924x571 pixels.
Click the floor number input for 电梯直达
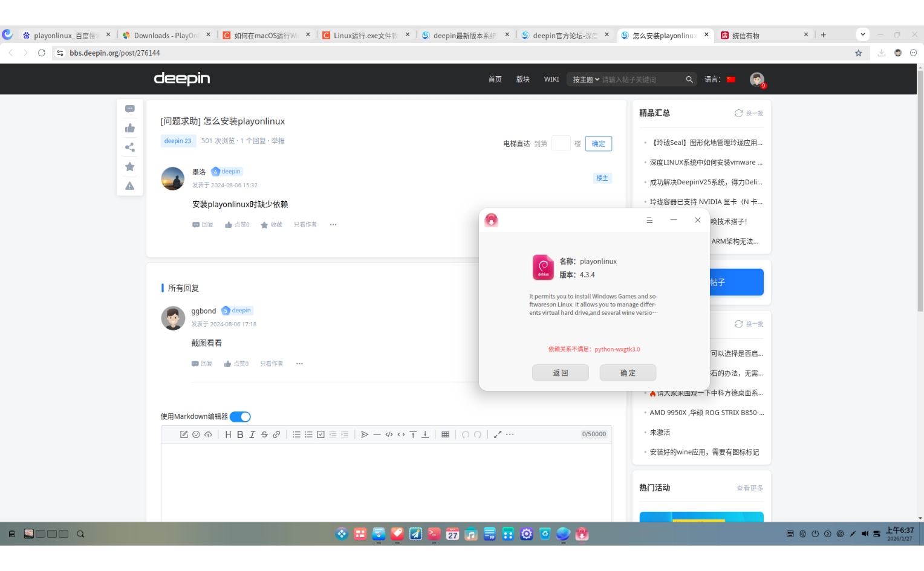click(561, 144)
